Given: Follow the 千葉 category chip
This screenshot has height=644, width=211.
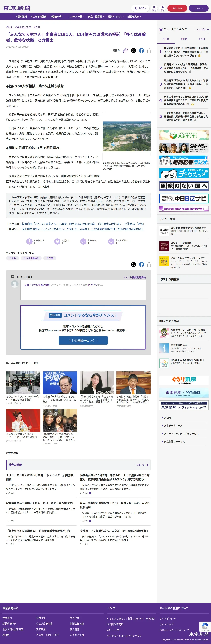Looking at the screenshot, I should point(50,258).
